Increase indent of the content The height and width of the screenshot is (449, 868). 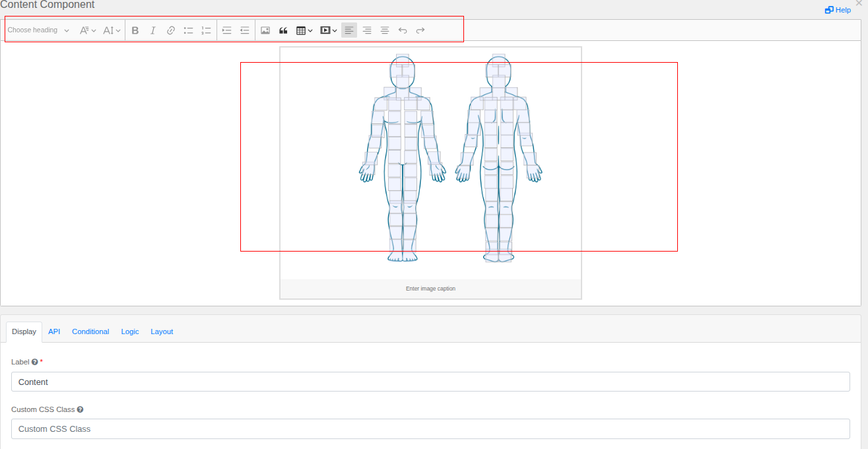tap(227, 30)
